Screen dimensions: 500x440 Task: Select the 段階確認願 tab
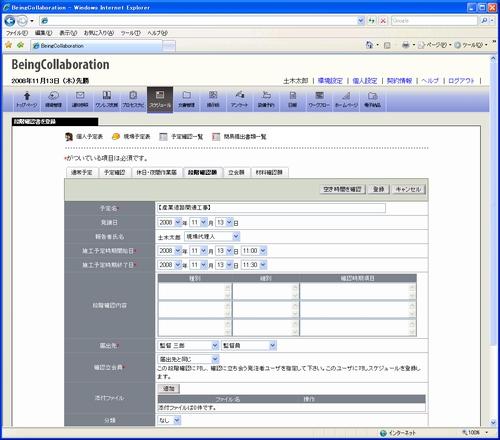click(x=203, y=172)
